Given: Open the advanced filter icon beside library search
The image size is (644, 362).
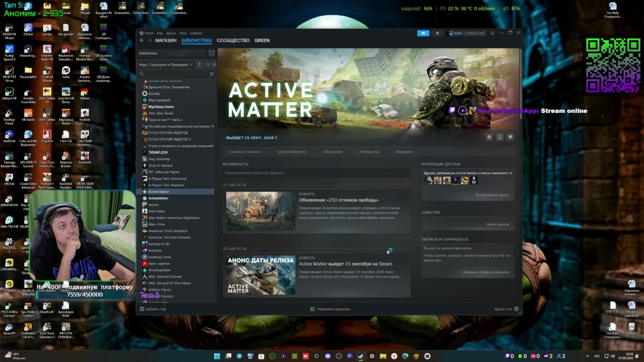Looking at the screenshot, I should point(212,74).
